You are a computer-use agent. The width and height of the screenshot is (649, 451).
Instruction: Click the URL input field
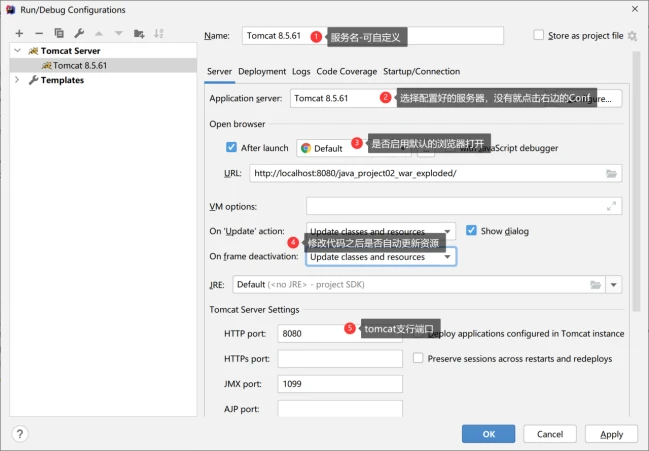tap(435, 173)
